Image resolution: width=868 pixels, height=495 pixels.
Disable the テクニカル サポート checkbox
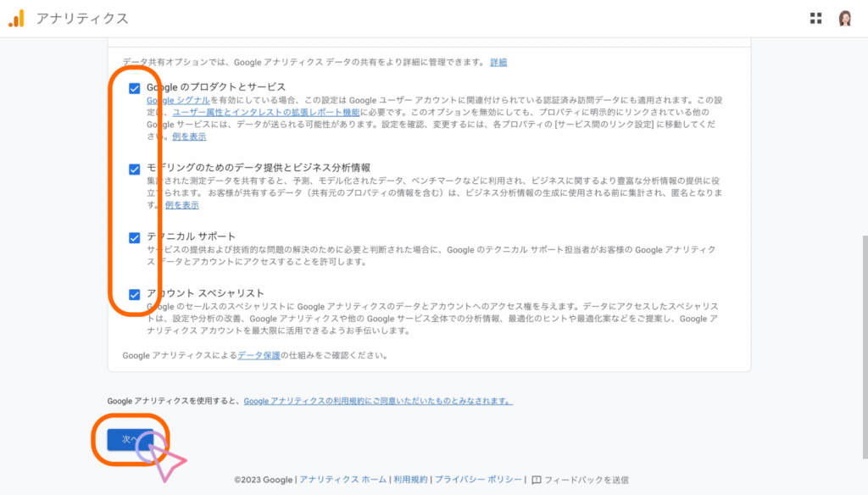[134, 237]
